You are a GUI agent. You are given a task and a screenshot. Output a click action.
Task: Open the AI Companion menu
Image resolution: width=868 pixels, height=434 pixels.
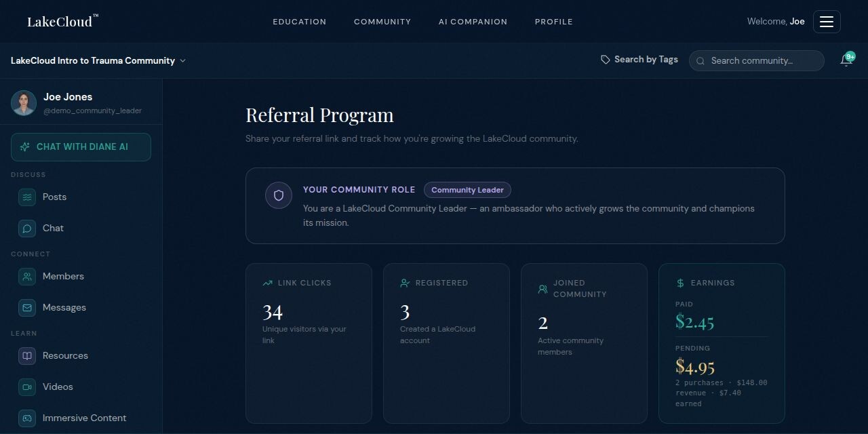(x=473, y=22)
